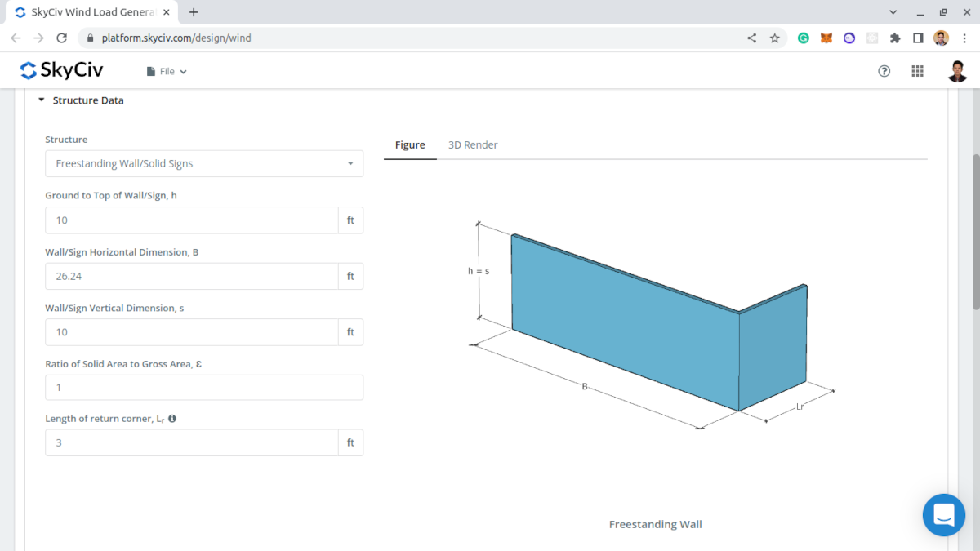Click the Ratio of Solid Area field
Viewport: 980px width, 551px height.
pos(204,388)
